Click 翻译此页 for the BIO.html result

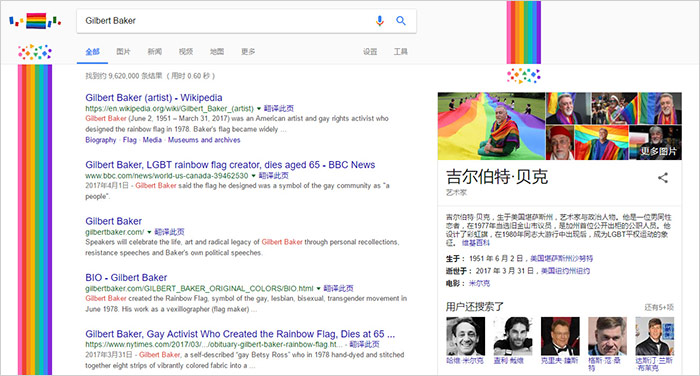coord(338,288)
